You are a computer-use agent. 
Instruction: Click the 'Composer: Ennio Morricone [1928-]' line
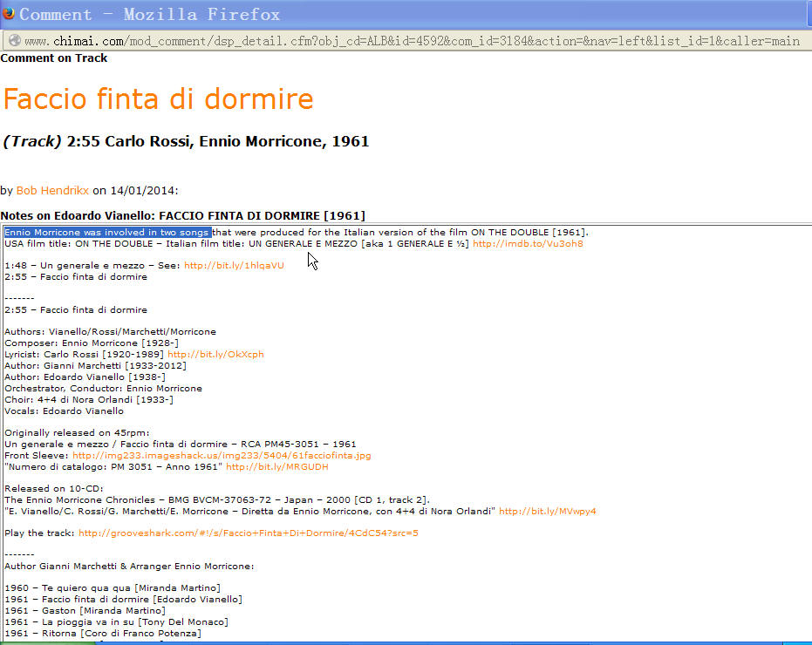tap(92, 343)
